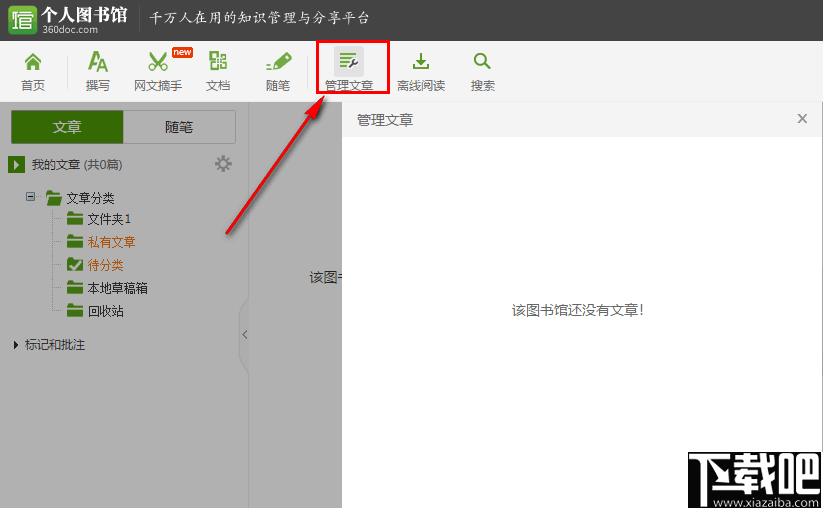Screen dimensions: 823x508
Task: Click folder icon for 文件夹1
Action: coord(75,218)
